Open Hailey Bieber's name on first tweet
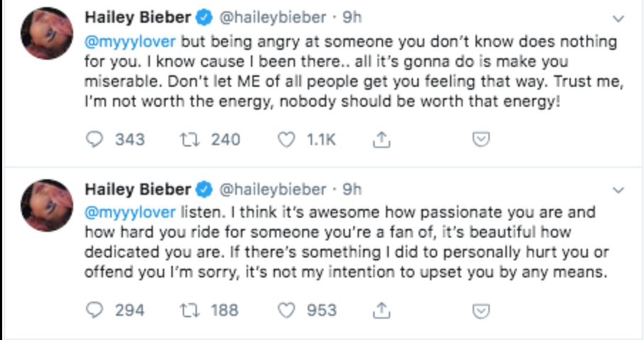 pyautogui.click(x=137, y=16)
